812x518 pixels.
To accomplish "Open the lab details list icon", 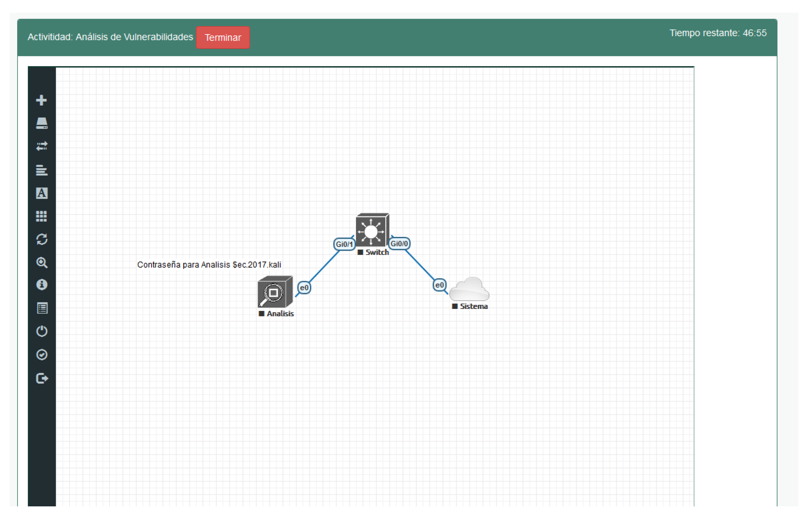I will pos(41,308).
